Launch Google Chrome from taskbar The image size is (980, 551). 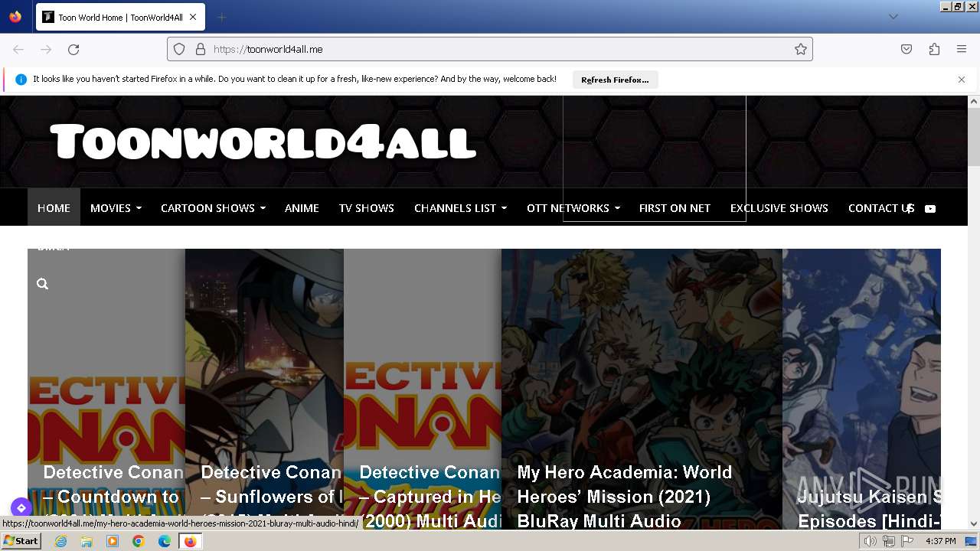(139, 541)
